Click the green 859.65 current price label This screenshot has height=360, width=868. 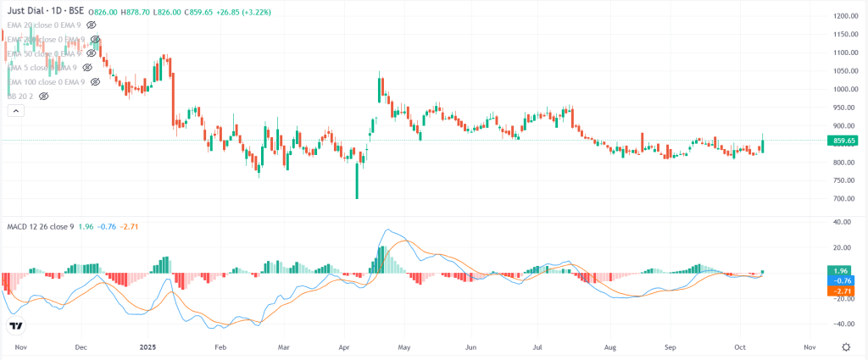(x=845, y=141)
